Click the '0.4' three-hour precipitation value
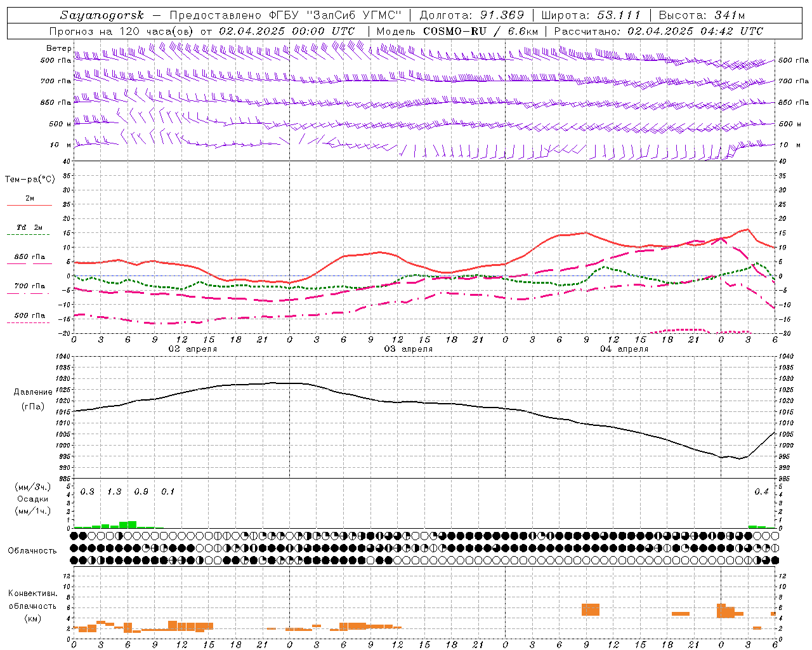 tap(761, 492)
